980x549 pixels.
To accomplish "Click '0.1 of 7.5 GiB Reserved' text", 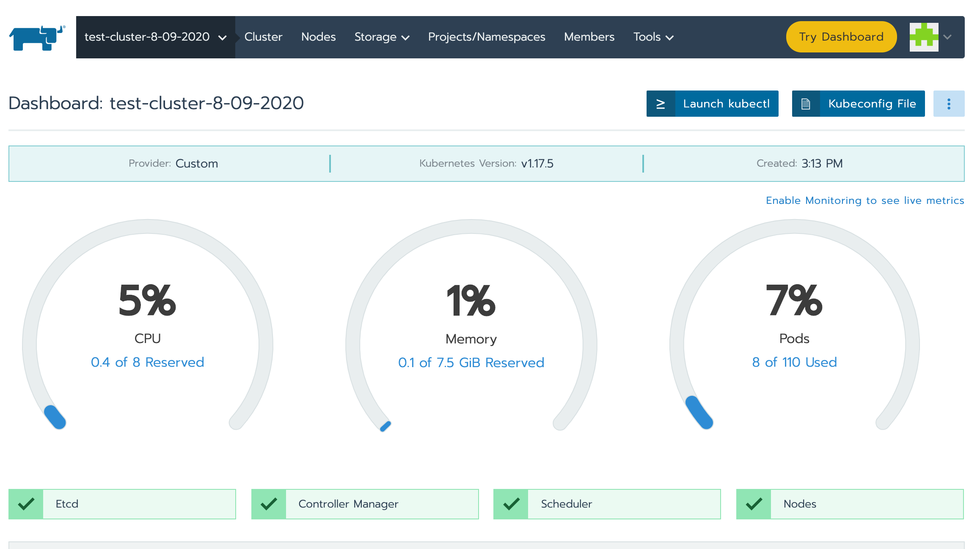I will coord(471,363).
